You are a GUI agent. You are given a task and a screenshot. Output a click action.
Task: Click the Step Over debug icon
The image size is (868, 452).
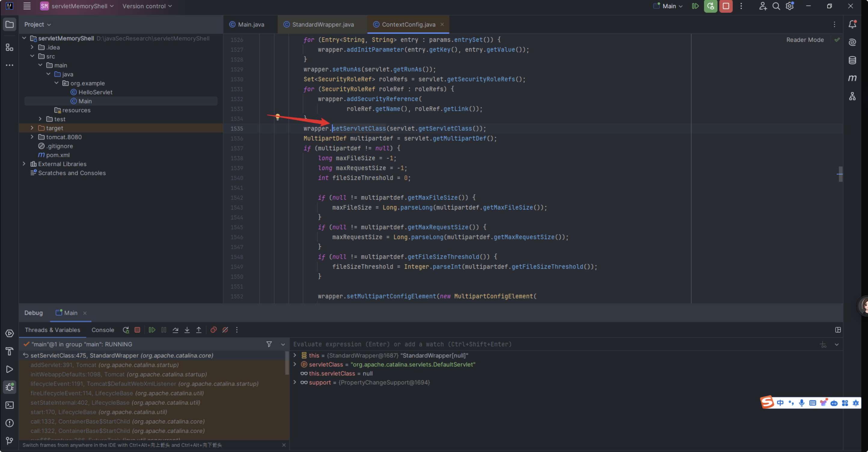tap(176, 330)
